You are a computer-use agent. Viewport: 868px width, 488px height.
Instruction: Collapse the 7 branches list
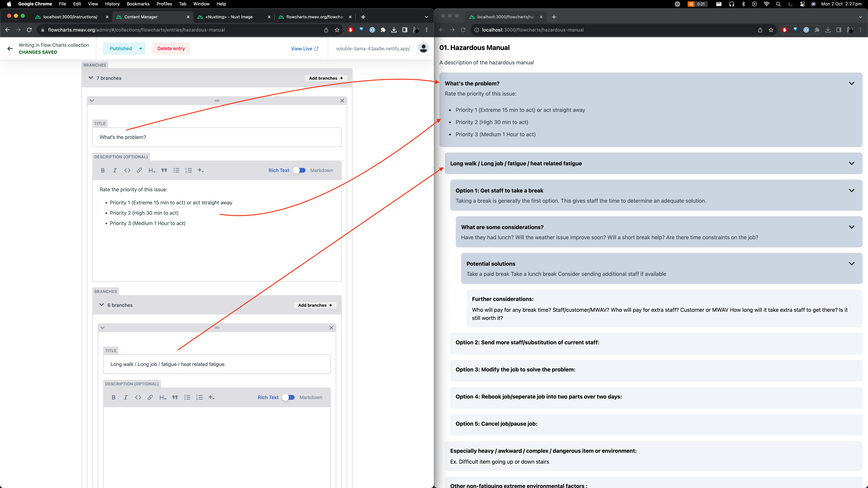pos(91,78)
